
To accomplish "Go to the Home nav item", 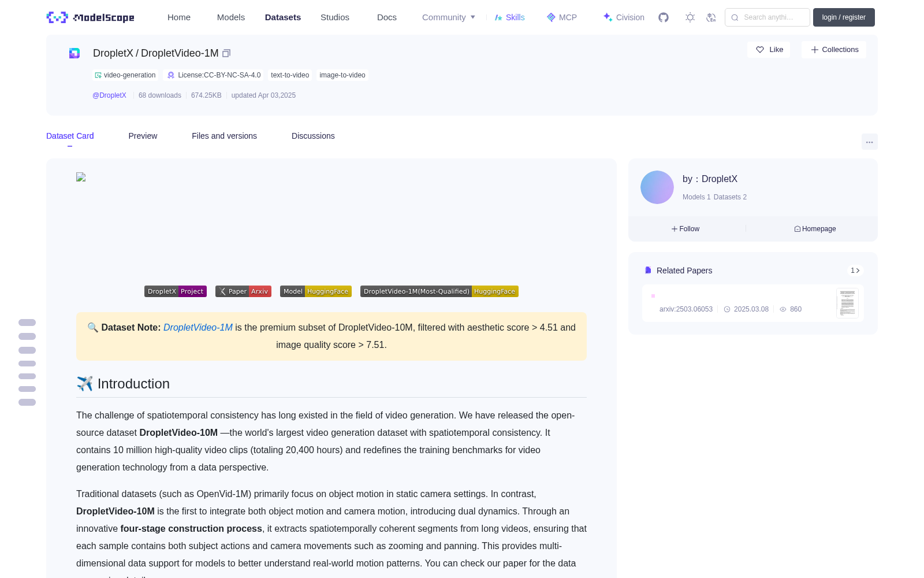I will (x=179, y=17).
